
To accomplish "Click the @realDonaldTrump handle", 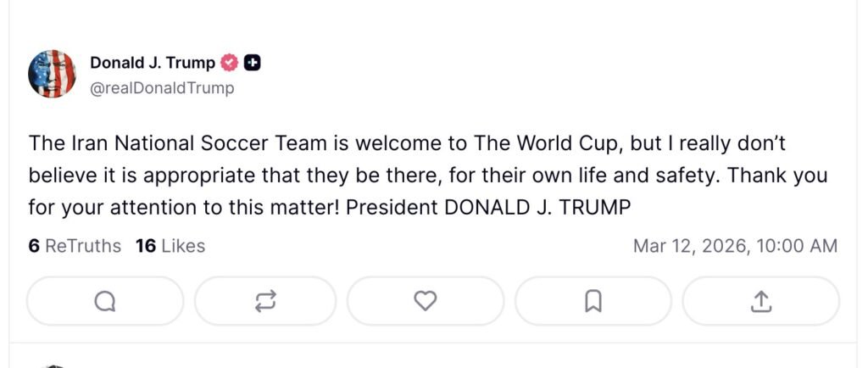I will [162, 87].
